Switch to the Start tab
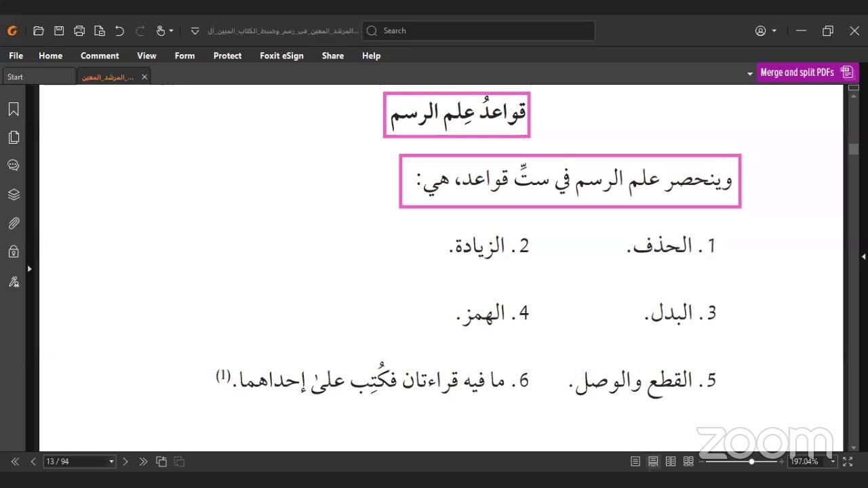 click(39, 77)
